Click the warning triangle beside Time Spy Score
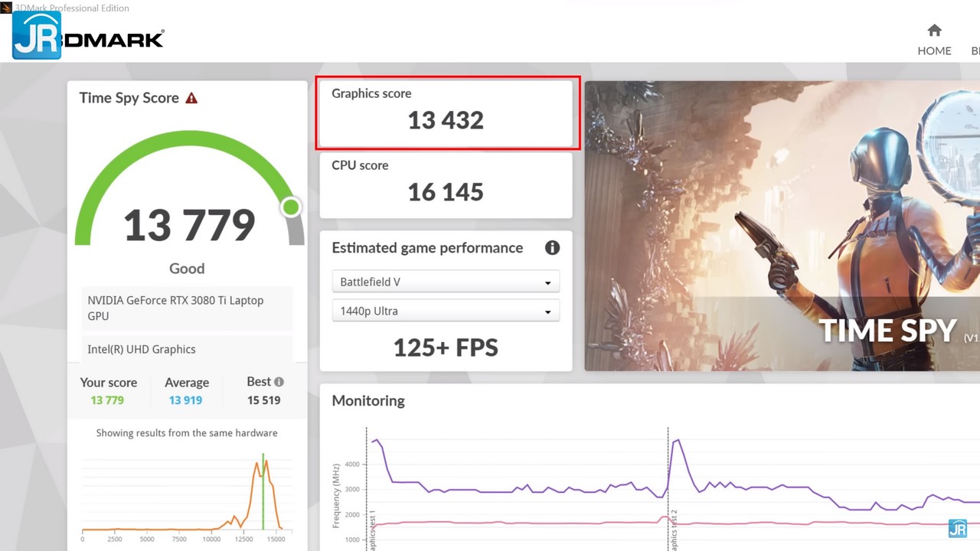Viewport: 980px width, 551px height. pyautogui.click(x=191, y=98)
